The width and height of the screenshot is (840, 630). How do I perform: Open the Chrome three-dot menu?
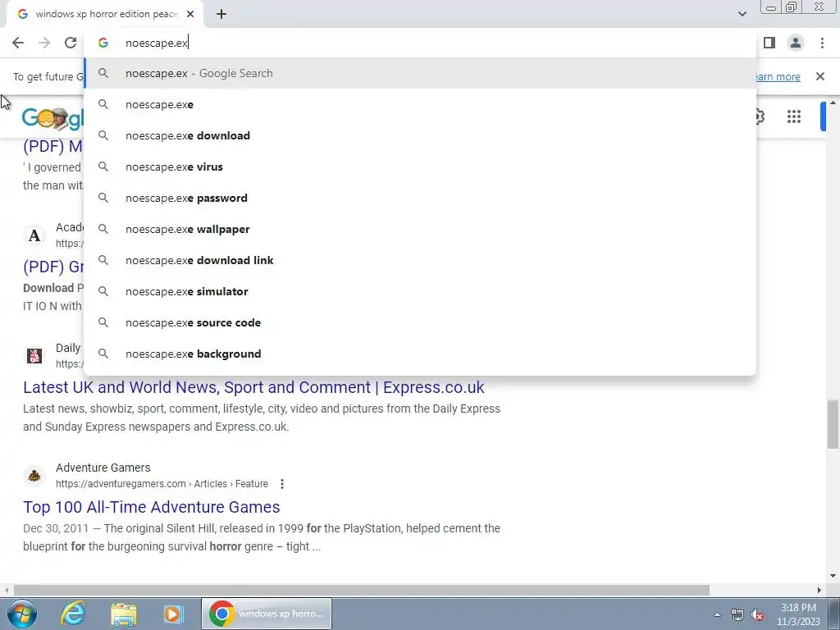(822, 43)
